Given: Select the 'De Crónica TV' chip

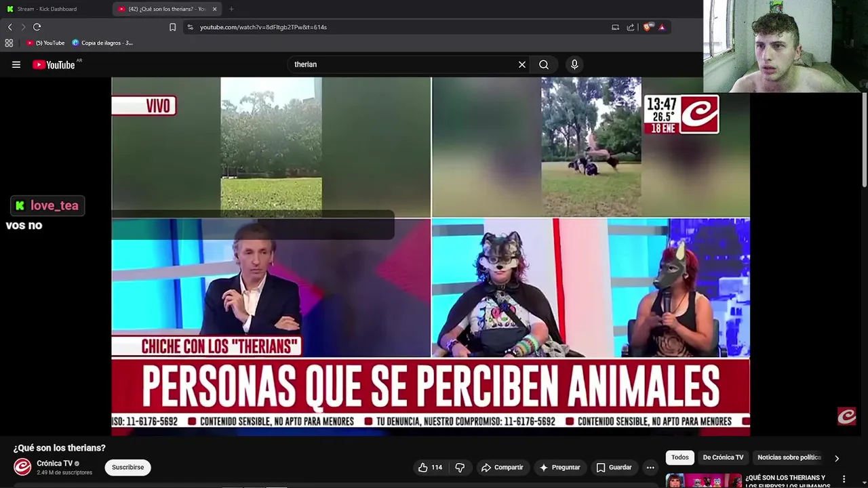Looking at the screenshot, I should pyautogui.click(x=723, y=457).
